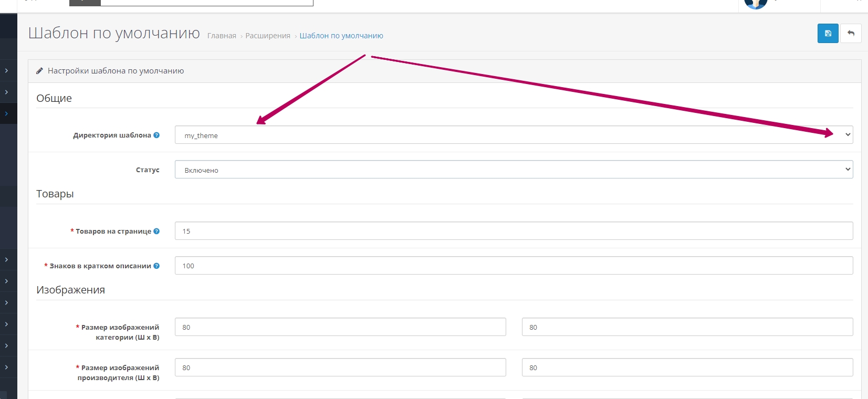Expand the bottommost sidebar chevron item
Viewport: 868px width, 399px height.
6,367
